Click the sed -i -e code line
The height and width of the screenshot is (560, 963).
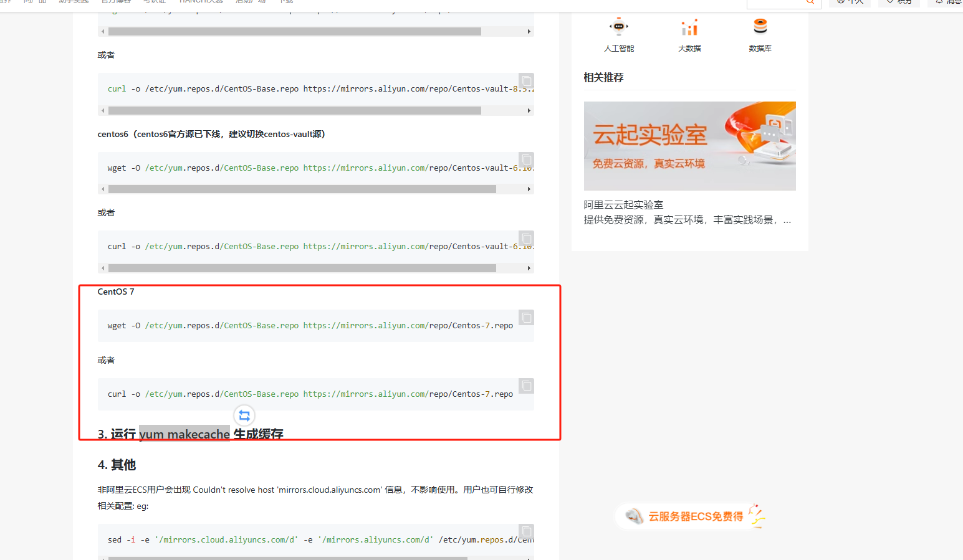tap(320, 540)
